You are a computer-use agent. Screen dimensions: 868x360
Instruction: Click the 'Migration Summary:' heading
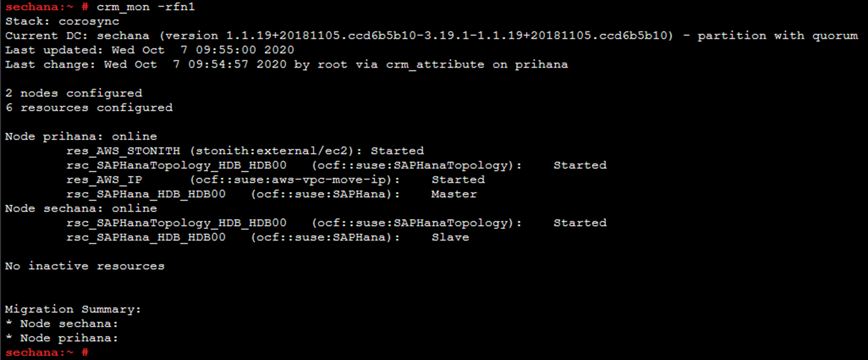coord(73,310)
